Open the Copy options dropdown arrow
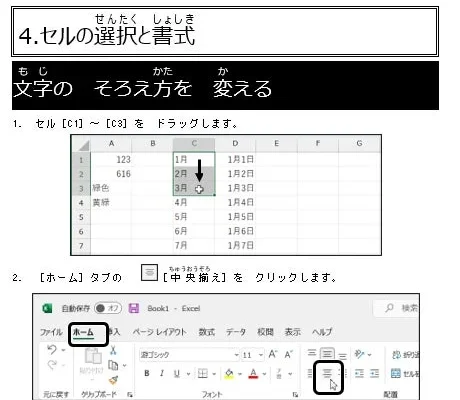The height and width of the screenshot is (400, 460). click(124, 366)
